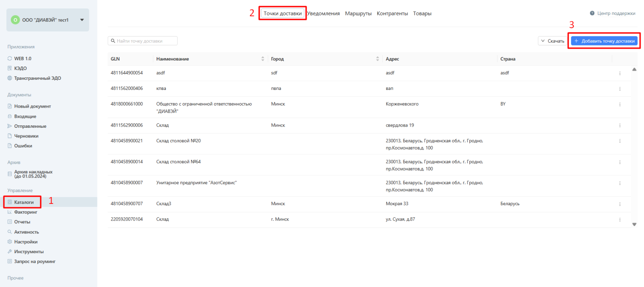Sort table by Наименование column
The image size is (644, 287).
(x=262, y=59)
